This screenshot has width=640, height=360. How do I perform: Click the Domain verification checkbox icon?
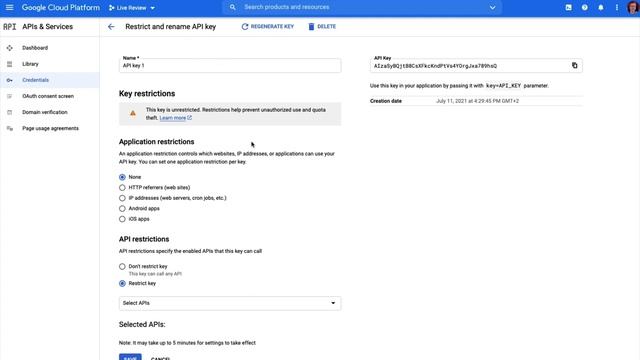(x=9, y=112)
